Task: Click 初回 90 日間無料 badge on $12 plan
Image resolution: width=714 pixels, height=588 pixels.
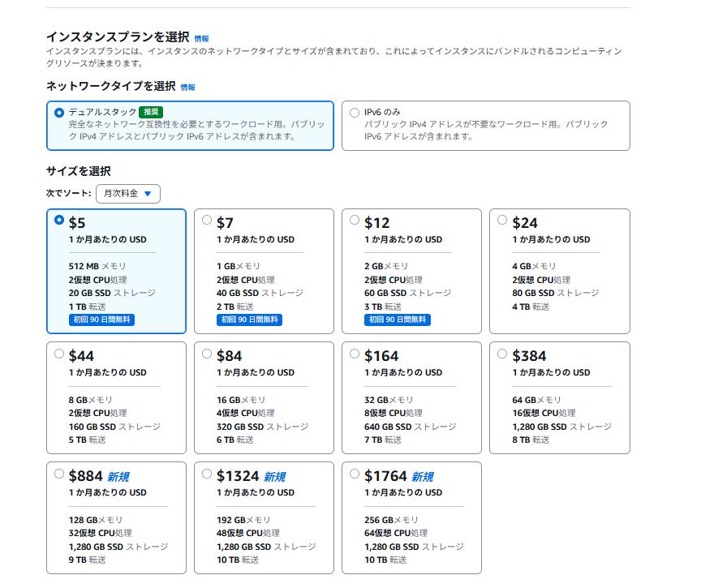Action: tap(397, 320)
